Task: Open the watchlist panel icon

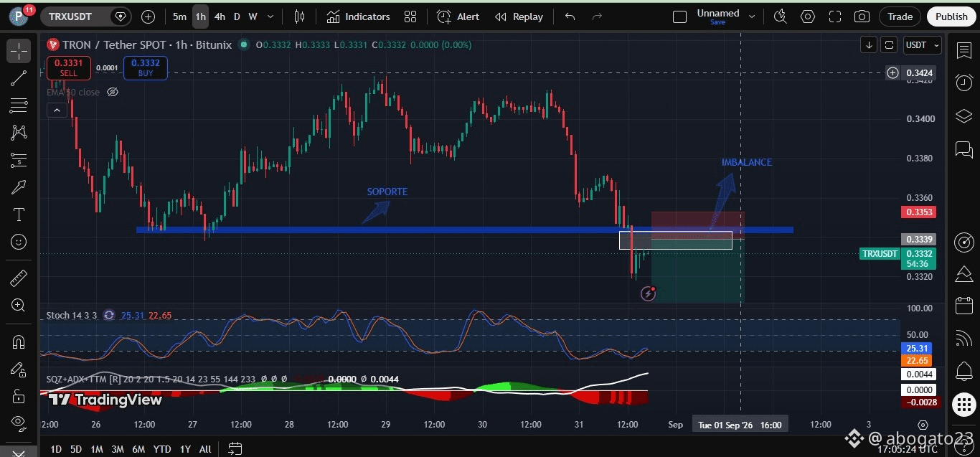Action: (963, 51)
